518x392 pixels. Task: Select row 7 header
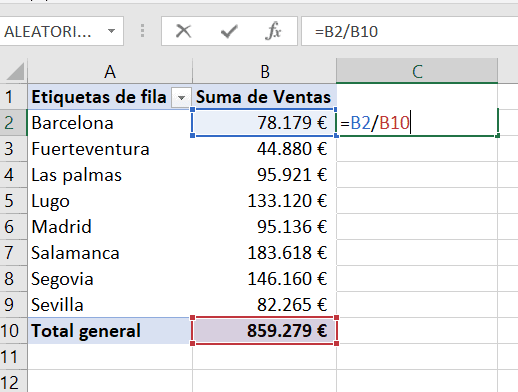coord(13,253)
